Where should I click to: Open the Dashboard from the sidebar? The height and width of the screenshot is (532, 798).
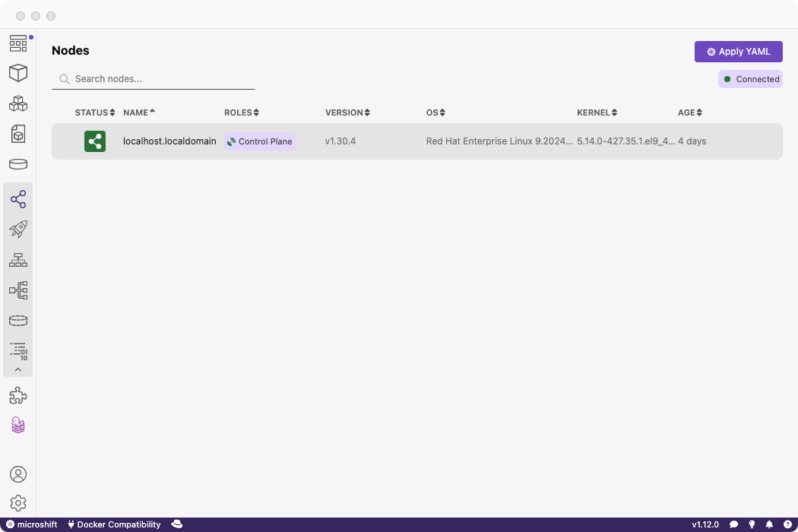18,43
